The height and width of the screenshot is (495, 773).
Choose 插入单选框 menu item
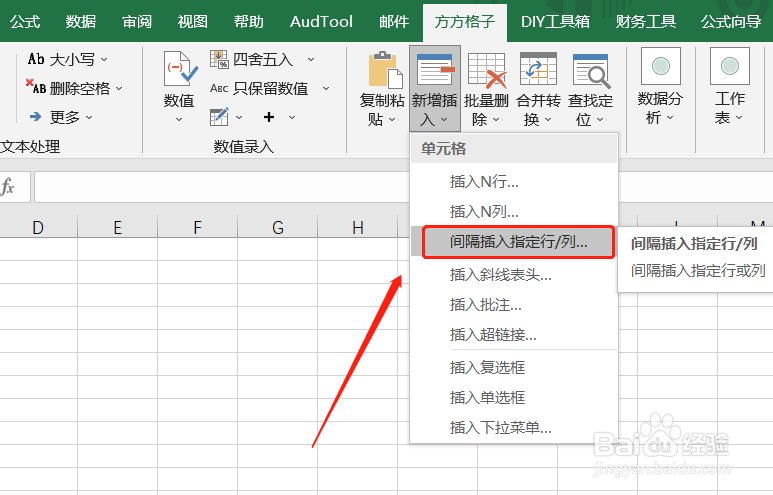(514, 397)
